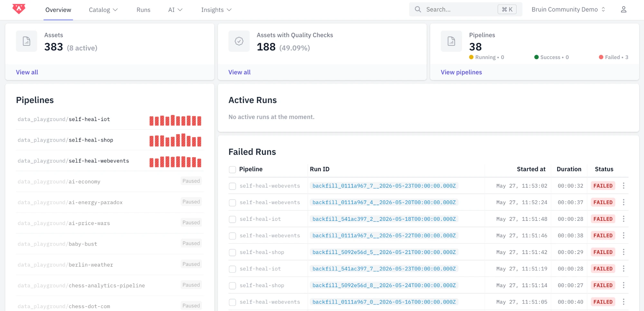Image resolution: width=644 pixels, height=311 pixels.
Task: Click the Pipelines card document icon
Action: pyautogui.click(x=451, y=41)
